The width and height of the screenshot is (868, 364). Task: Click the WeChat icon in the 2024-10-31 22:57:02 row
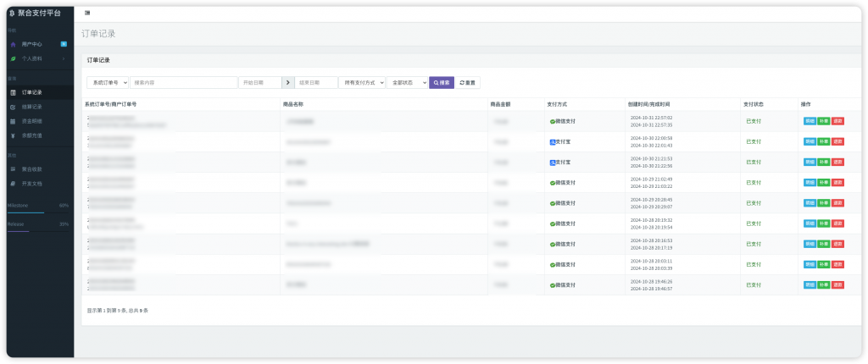[552, 121]
